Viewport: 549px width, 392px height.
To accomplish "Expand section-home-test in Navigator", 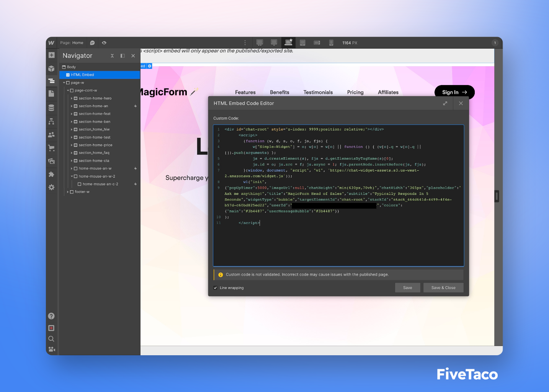I will 72,137.
